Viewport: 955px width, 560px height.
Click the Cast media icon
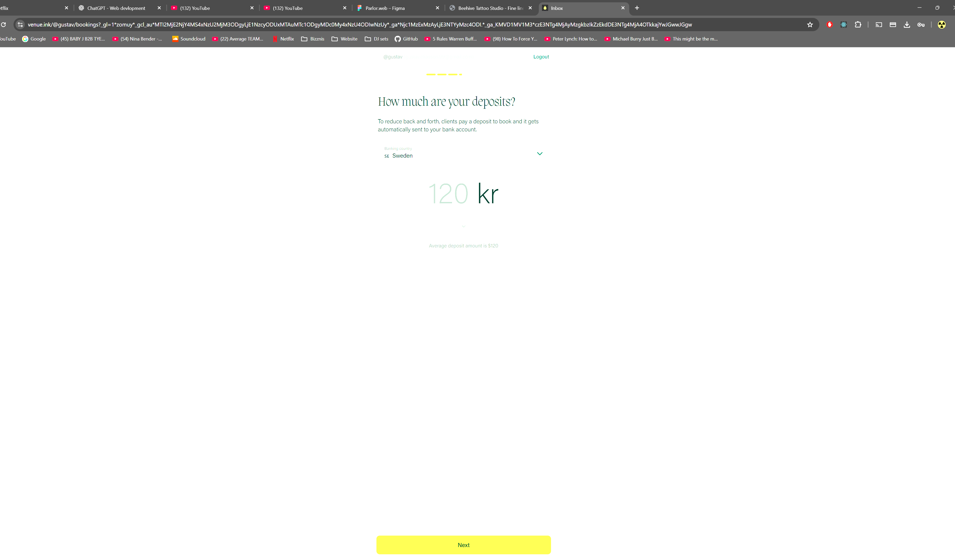click(878, 25)
